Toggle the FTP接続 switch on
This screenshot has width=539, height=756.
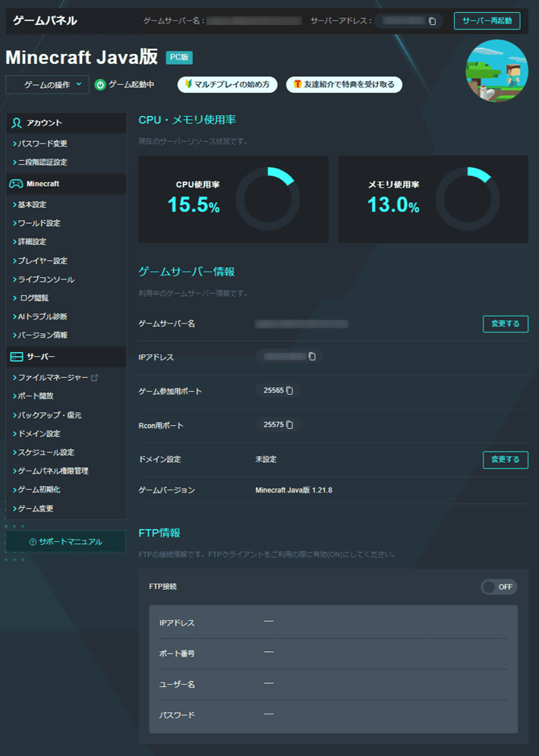point(499,587)
